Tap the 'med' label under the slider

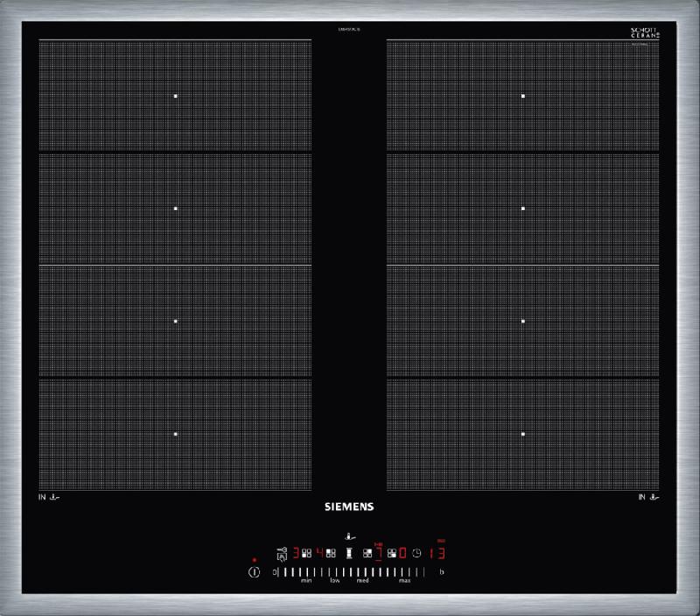click(362, 580)
